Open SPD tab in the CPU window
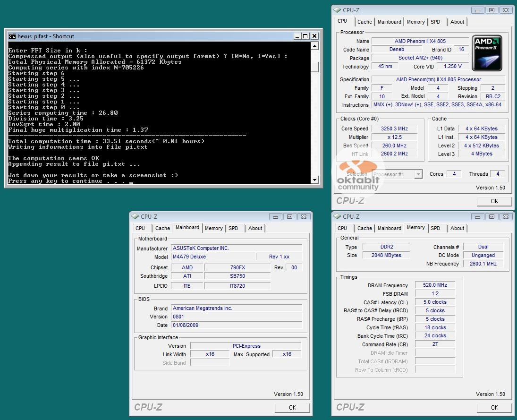Viewport: 517px width, 420px height. pos(435,22)
